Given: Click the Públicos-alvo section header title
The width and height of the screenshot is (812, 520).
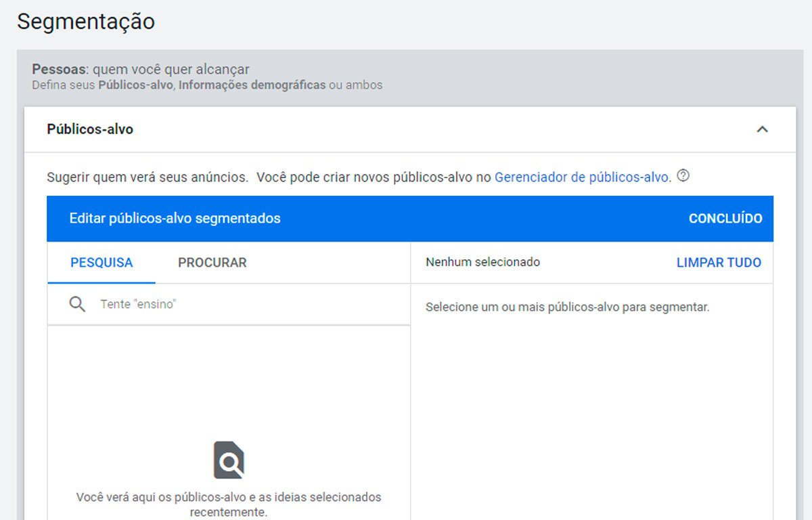Looking at the screenshot, I should (x=90, y=129).
